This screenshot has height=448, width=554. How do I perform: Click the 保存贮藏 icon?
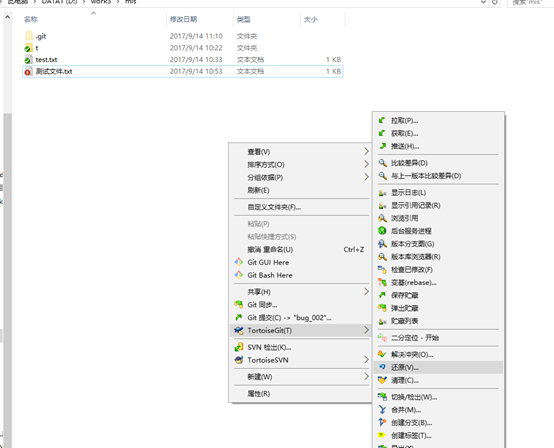382,295
